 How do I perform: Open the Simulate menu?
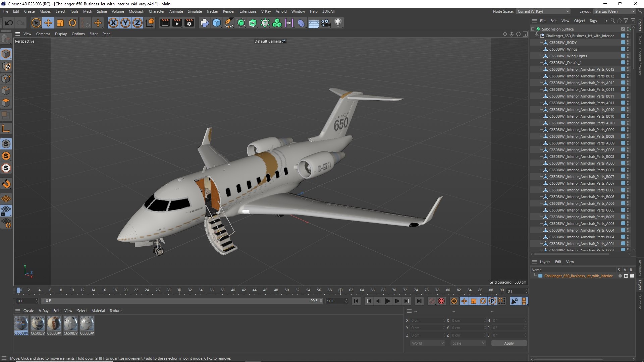pyautogui.click(x=195, y=11)
